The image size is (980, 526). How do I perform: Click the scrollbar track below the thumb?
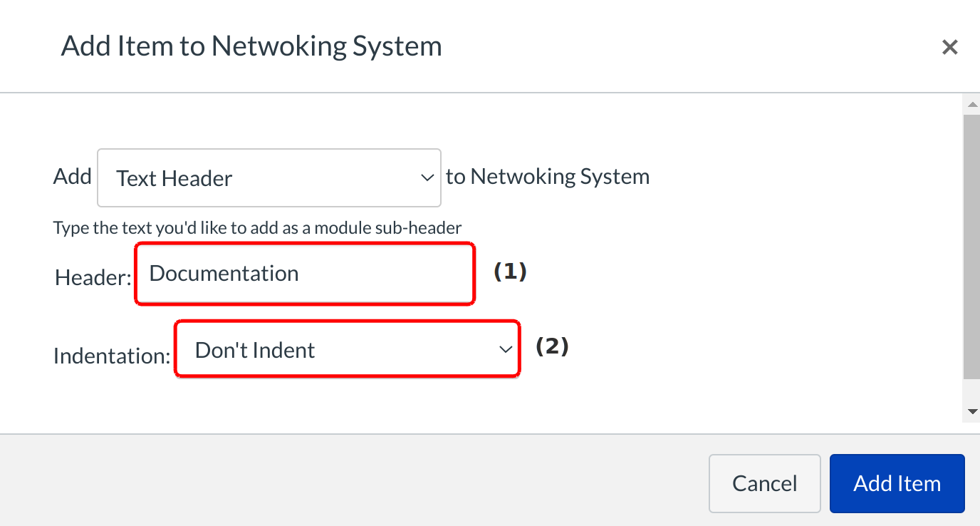[x=971, y=392]
